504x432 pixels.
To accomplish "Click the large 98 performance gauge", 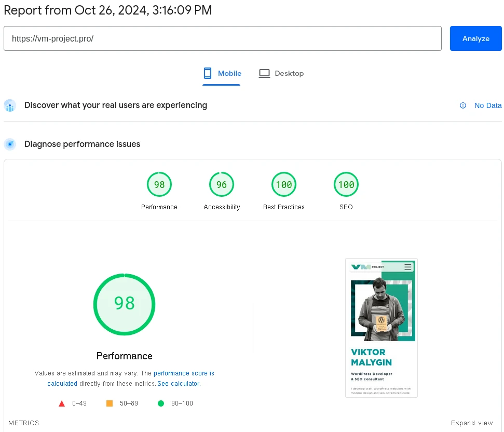I will tap(125, 304).
